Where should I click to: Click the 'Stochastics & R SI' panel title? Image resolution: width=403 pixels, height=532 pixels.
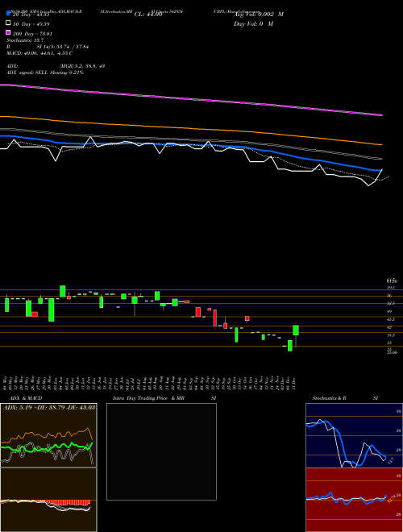[x=345, y=398]
